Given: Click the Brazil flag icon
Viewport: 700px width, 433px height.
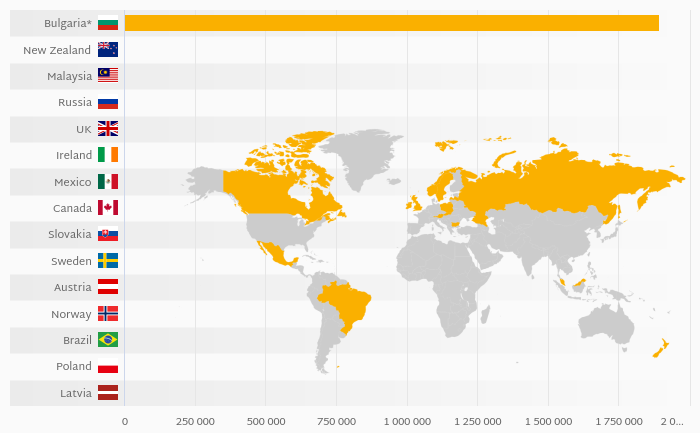Looking at the screenshot, I should point(108,340).
